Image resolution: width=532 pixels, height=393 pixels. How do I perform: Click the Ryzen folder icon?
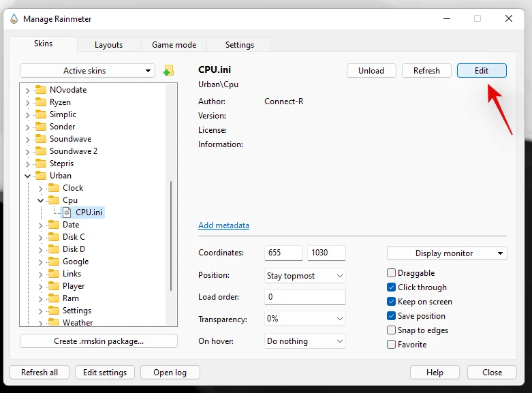41,101
